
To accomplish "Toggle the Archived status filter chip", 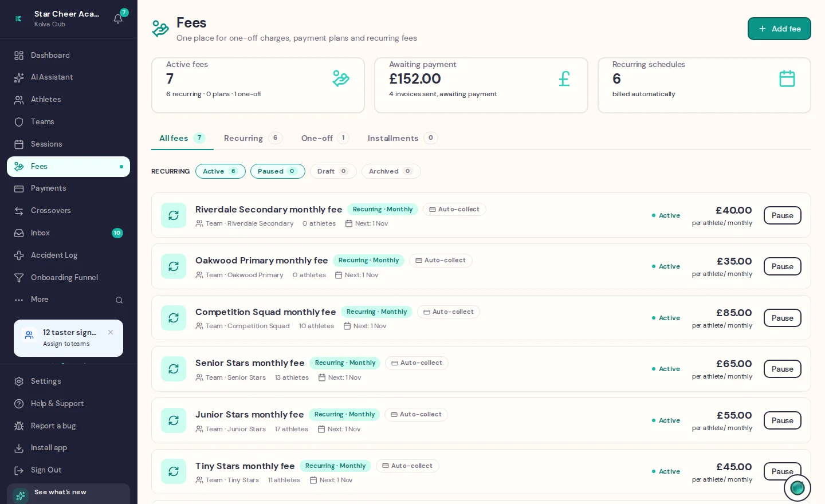I will 391,171.
